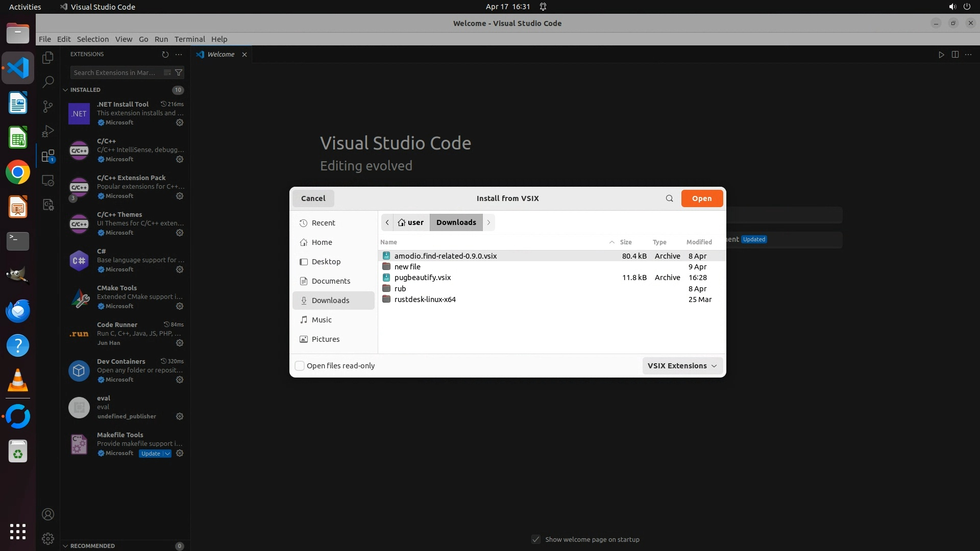The height and width of the screenshot is (551, 980).
Task: Open Makefile Tools Update dropdown arrow
Action: [x=167, y=454]
